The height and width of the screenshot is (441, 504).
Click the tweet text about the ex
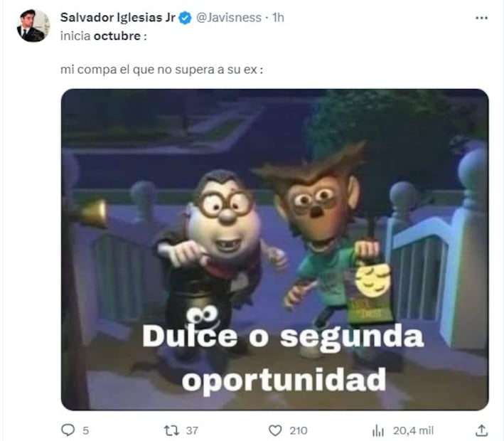(x=161, y=70)
